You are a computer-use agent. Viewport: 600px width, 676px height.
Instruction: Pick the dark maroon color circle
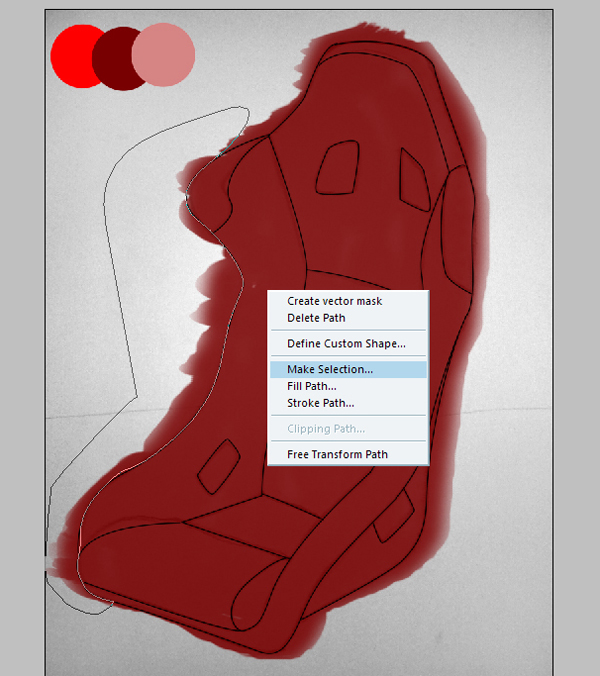pyautogui.click(x=116, y=59)
